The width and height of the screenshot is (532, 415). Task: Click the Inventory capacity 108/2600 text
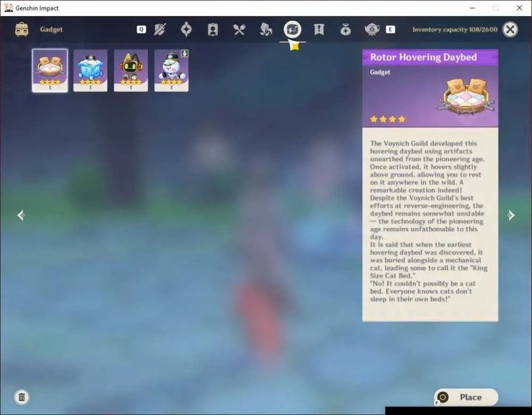[x=455, y=29]
